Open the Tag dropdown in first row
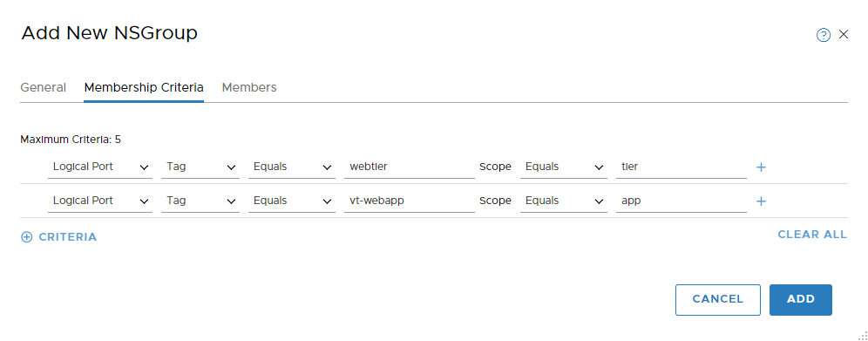This screenshot has width=868, height=341. [x=200, y=167]
